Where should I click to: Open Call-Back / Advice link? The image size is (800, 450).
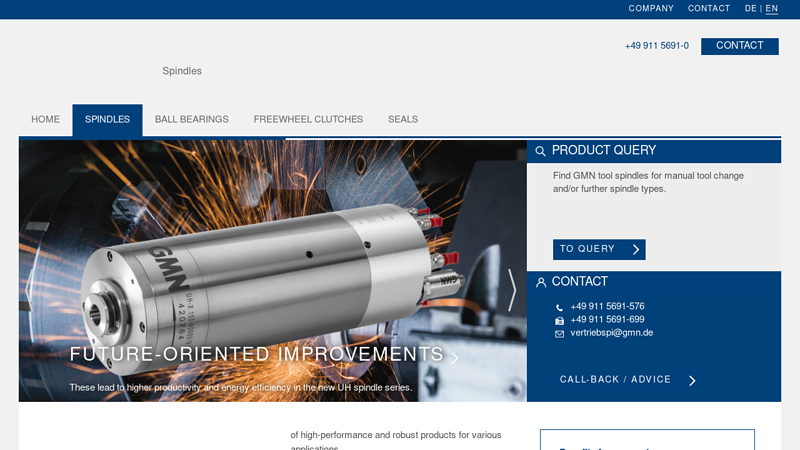(627, 381)
